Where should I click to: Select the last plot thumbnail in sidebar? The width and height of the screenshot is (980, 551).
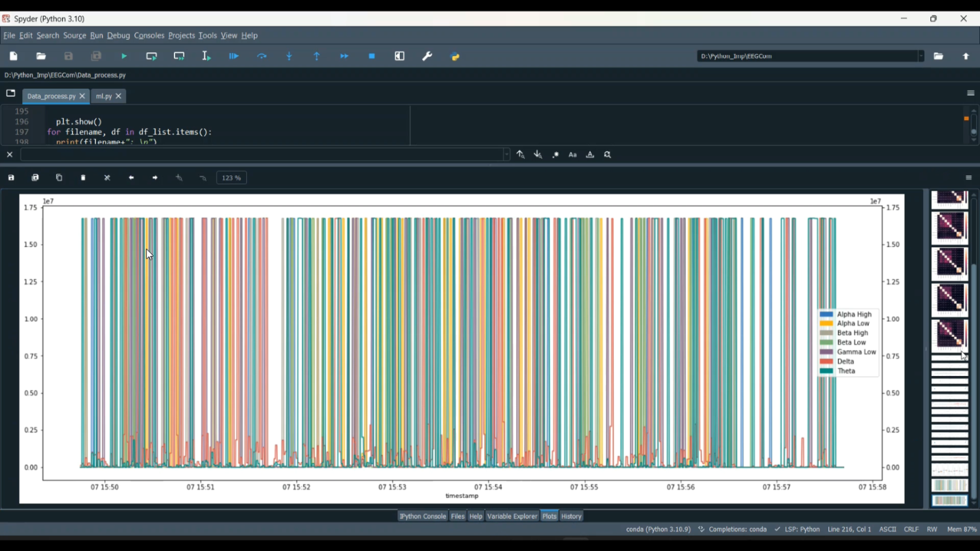click(949, 501)
